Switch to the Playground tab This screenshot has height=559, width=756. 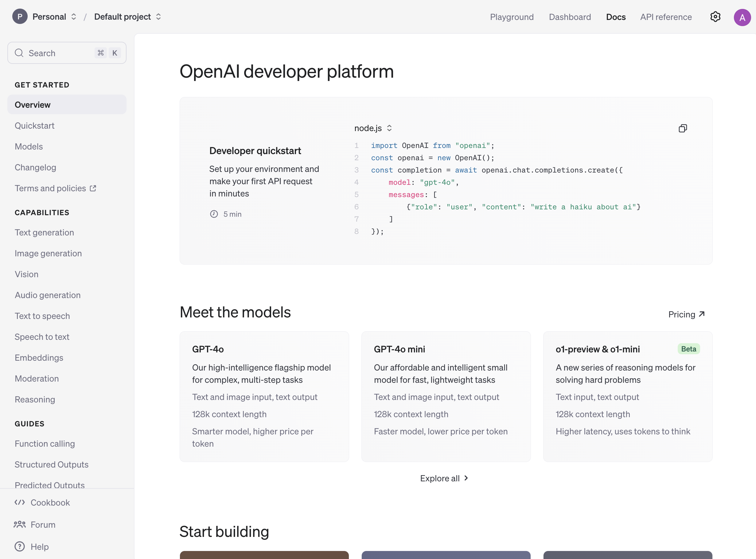[512, 17]
